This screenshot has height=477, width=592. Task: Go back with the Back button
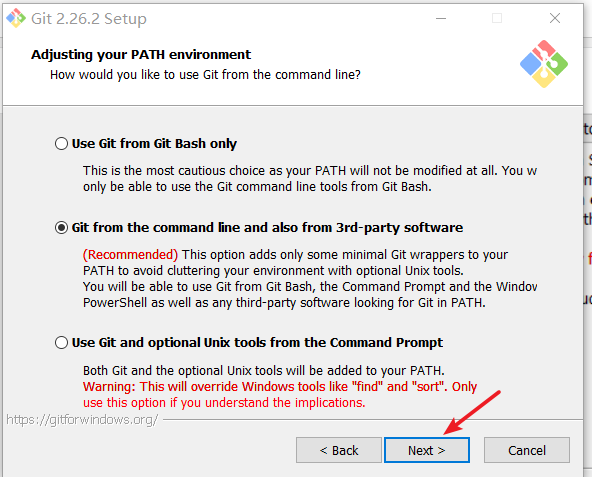[x=339, y=450]
